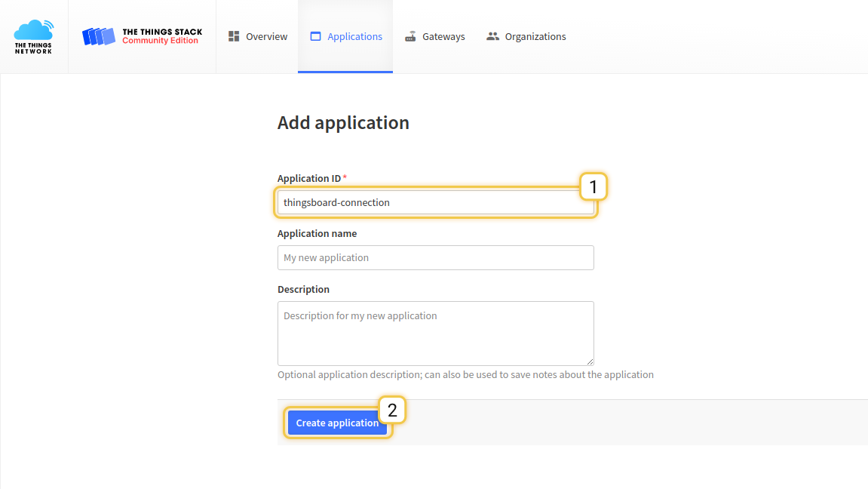Focus the Application ID input field
Screen dimensions: 868x489
click(x=436, y=202)
